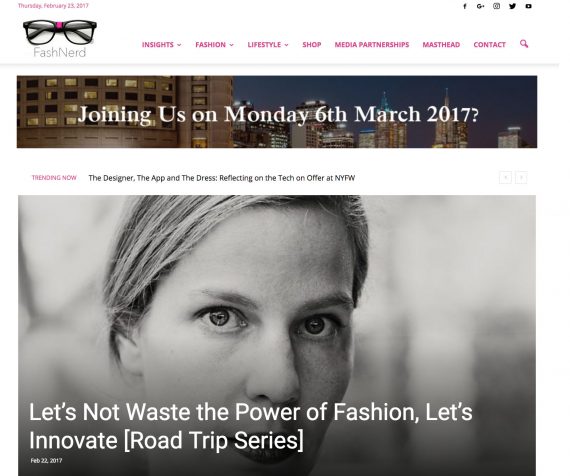The width and height of the screenshot is (570, 476).
Task: Open the Road Trip Series headline
Action: point(251,426)
